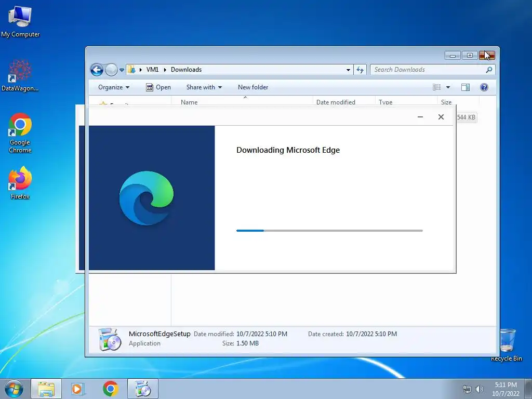This screenshot has height=399, width=532.
Task: Expand the address bar history dropdown
Action: pos(348,70)
